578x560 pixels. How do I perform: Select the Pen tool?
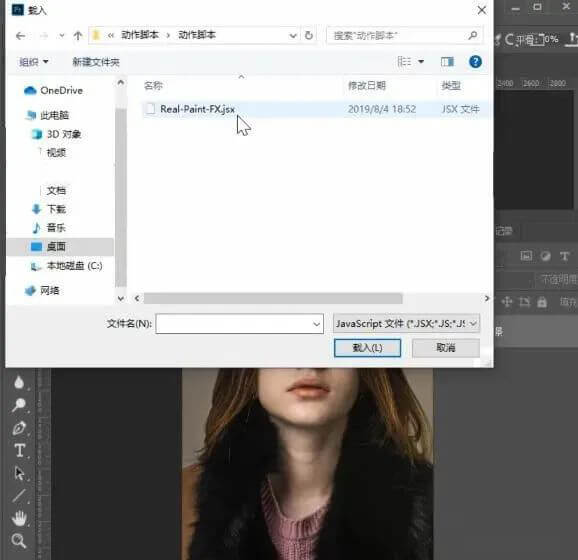click(19, 428)
